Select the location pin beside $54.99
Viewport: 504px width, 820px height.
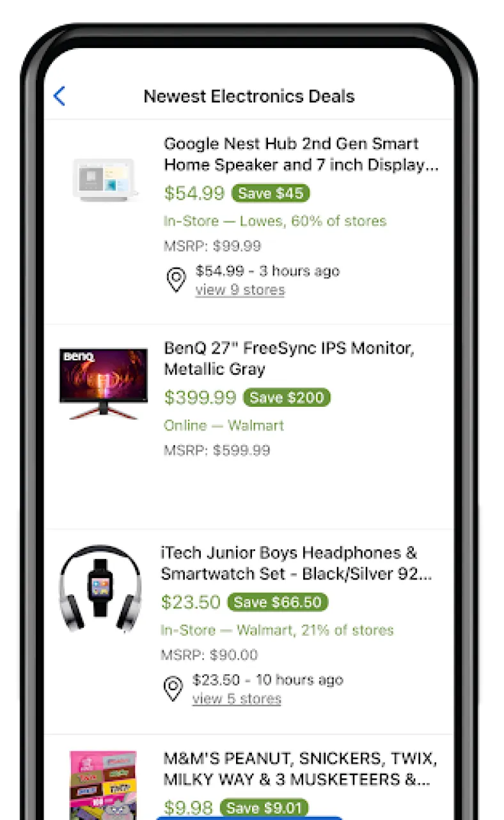tap(177, 280)
